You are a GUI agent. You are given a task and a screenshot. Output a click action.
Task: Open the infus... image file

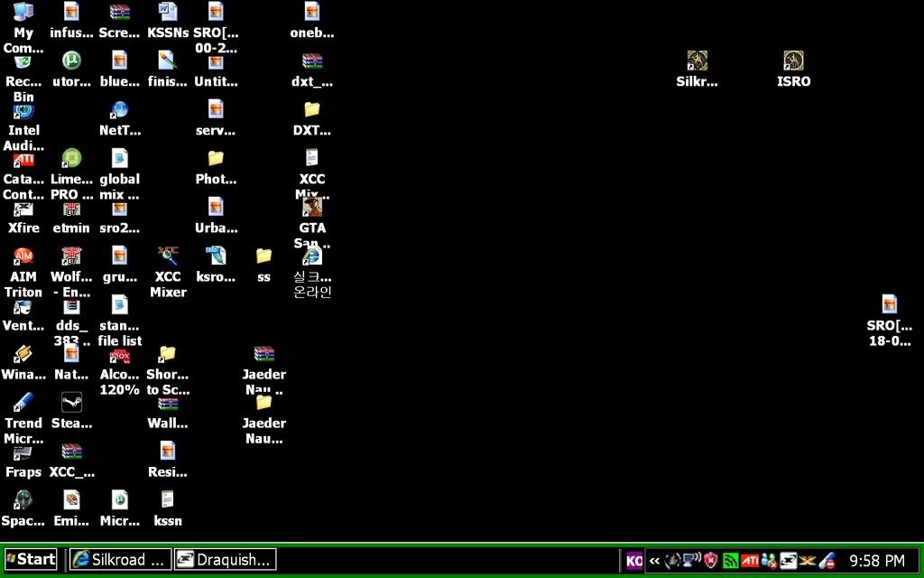pyautogui.click(x=71, y=12)
